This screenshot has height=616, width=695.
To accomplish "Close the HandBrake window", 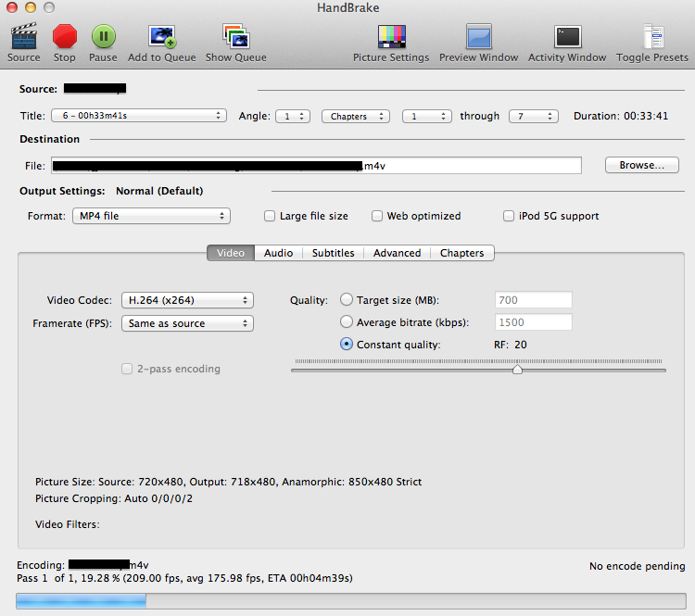I will [x=12, y=7].
